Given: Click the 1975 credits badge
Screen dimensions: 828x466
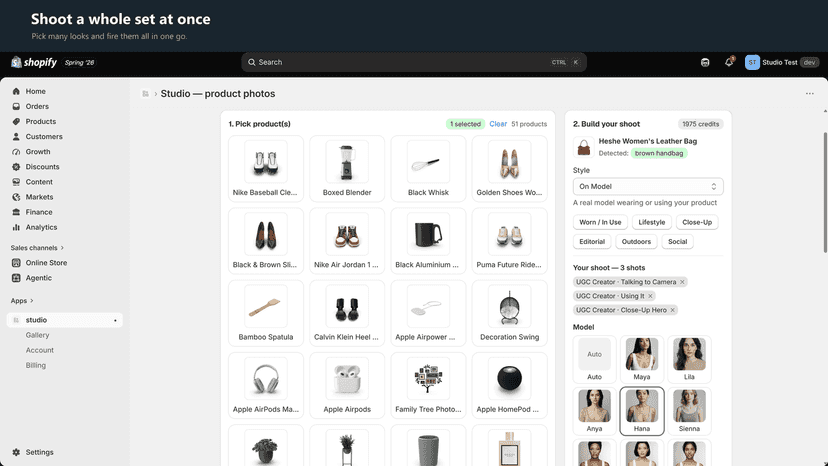Looking at the screenshot, I should (x=700, y=124).
